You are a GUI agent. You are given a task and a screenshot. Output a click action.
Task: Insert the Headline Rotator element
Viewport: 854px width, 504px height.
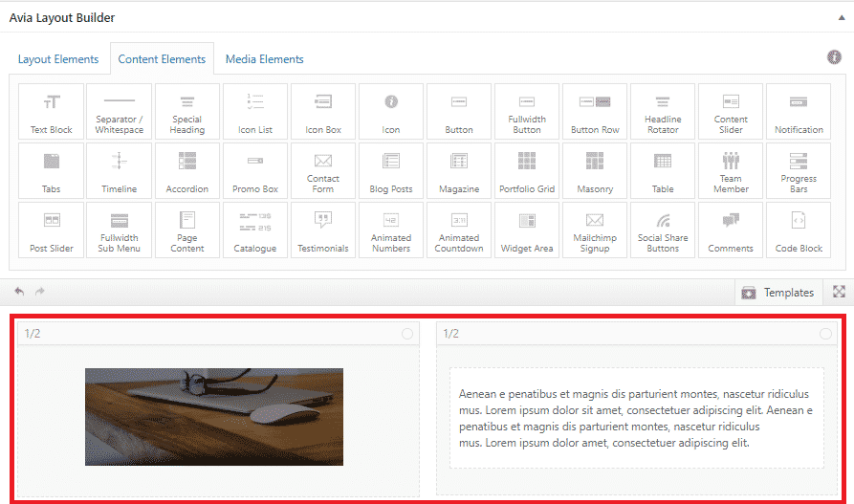click(663, 112)
